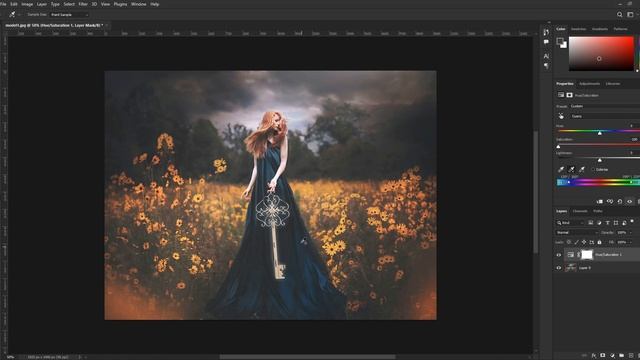Switch to the Channels tab
640x360 pixels.
[x=580, y=211]
